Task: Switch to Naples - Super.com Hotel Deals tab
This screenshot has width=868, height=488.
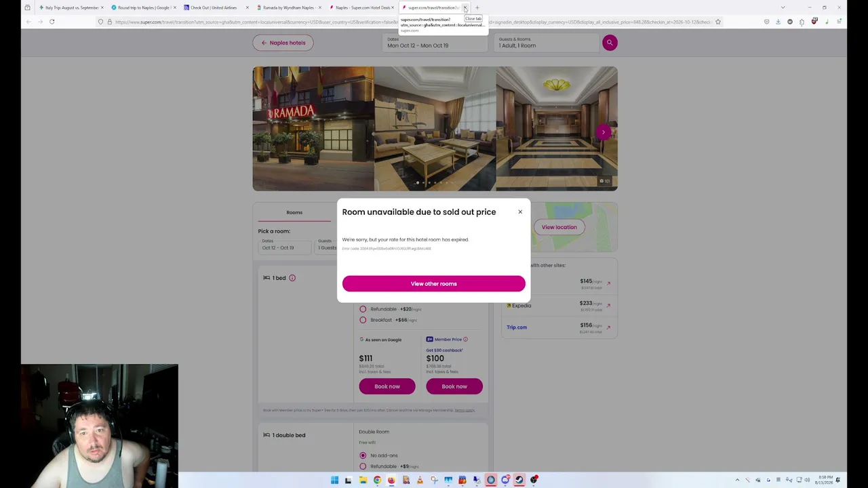Action: pyautogui.click(x=361, y=7)
